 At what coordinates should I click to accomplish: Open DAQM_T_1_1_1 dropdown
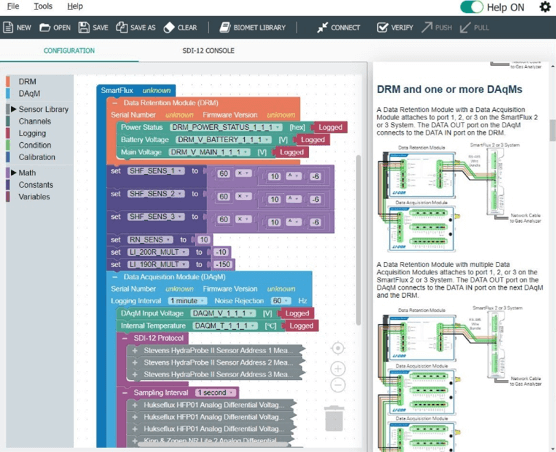click(226, 326)
